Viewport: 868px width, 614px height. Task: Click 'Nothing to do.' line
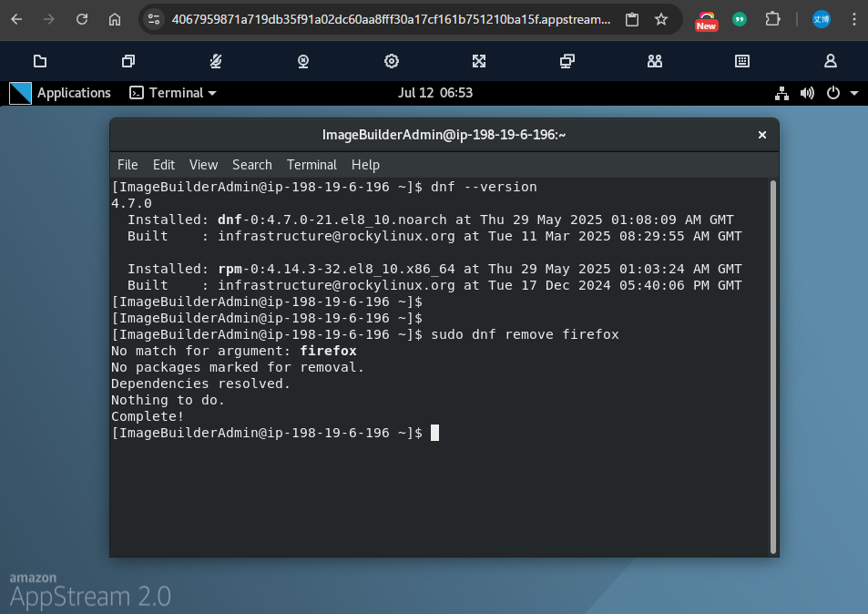coord(168,400)
